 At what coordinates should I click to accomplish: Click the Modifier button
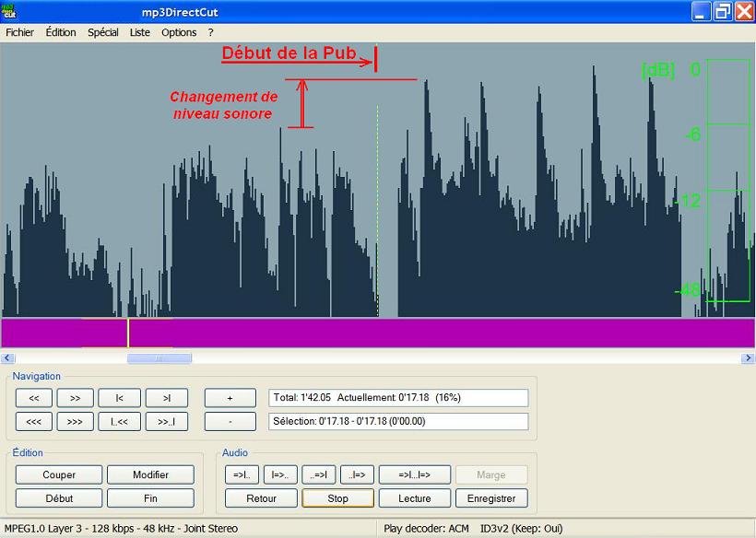[x=150, y=474]
